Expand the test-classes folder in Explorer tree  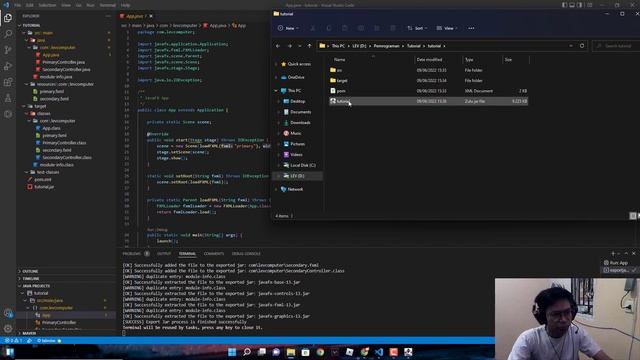(27, 172)
